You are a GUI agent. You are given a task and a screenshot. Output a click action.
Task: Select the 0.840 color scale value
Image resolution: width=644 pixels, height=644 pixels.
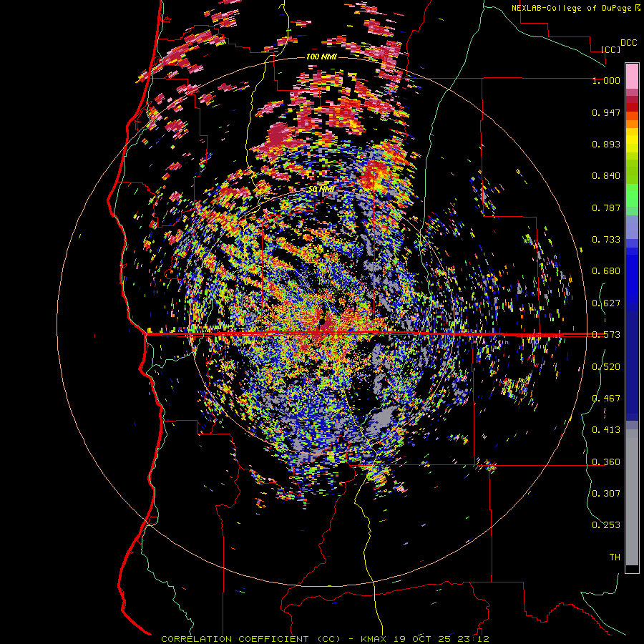pyautogui.click(x=606, y=176)
